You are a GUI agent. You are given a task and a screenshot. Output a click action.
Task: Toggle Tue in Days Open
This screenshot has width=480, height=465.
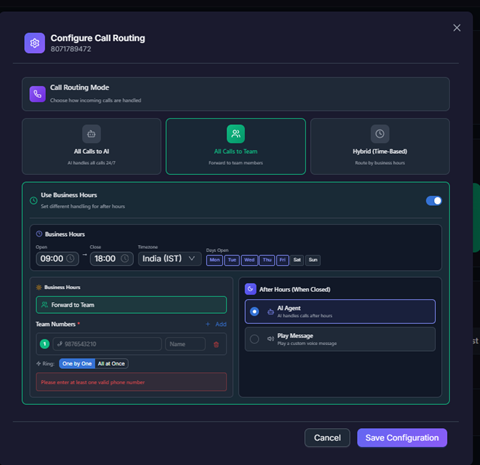tap(232, 260)
